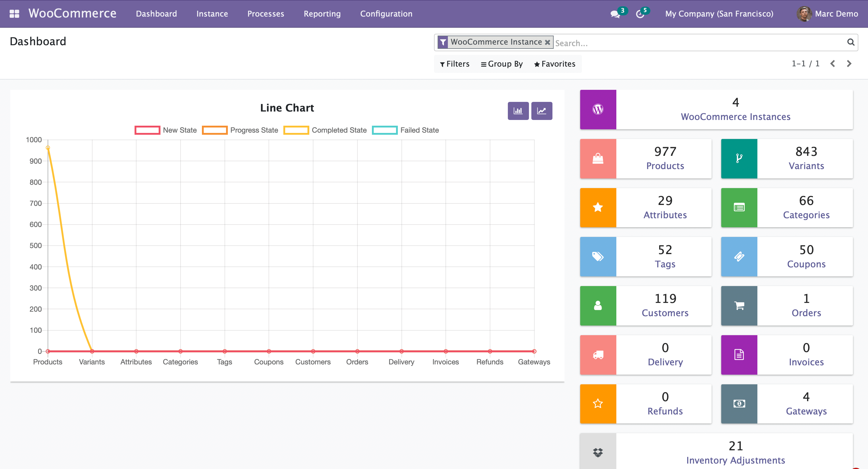Switch to line chart view
Viewport: 868px width, 469px height.
(x=542, y=111)
